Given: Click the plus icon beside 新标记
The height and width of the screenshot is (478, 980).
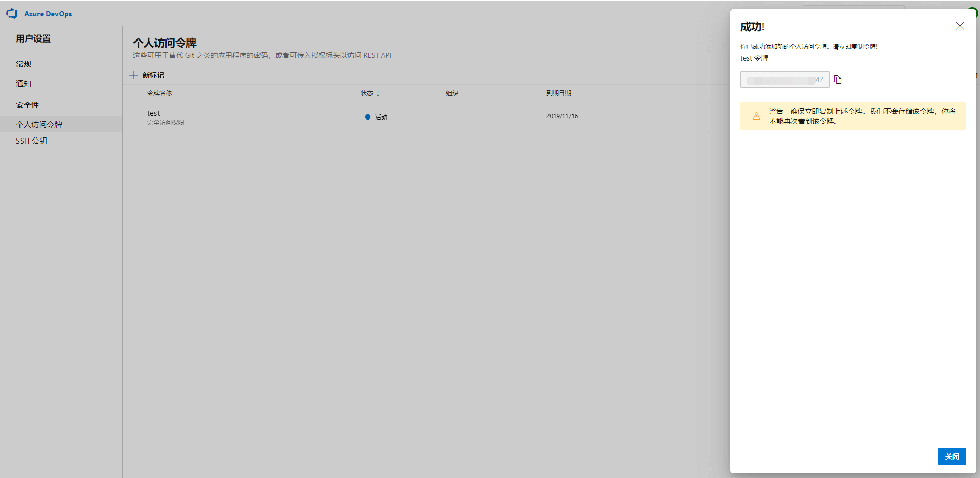Looking at the screenshot, I should pos(133,75).
